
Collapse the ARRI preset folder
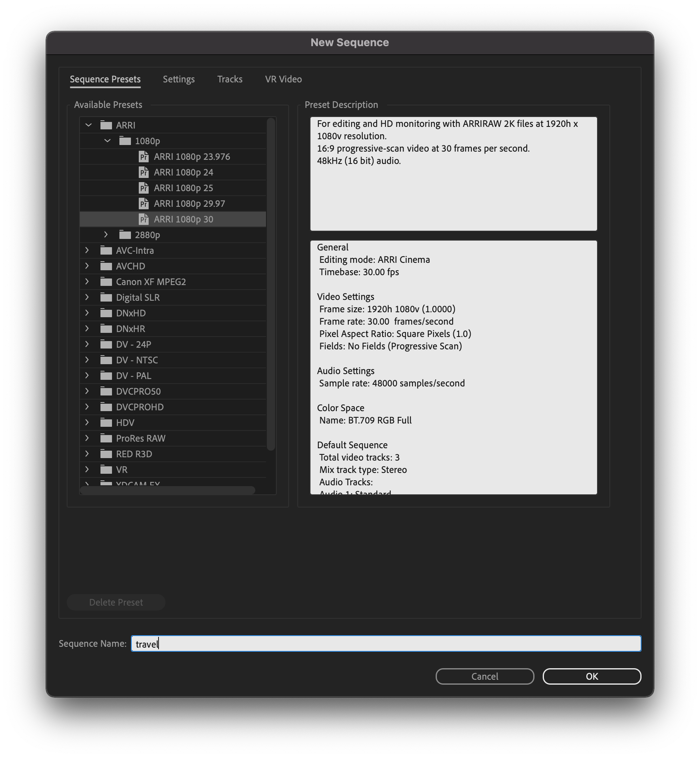click(x=88, y=125)
